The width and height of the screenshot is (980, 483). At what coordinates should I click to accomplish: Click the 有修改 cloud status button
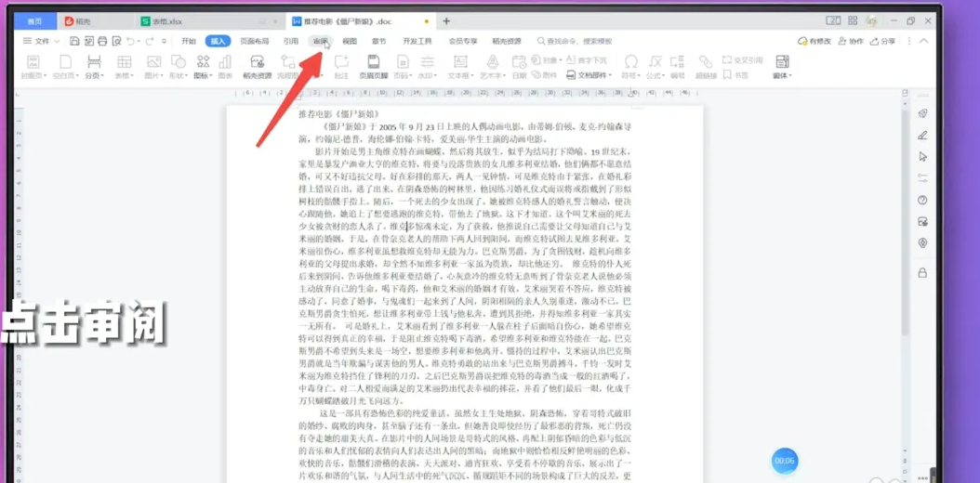pos(814,41)
